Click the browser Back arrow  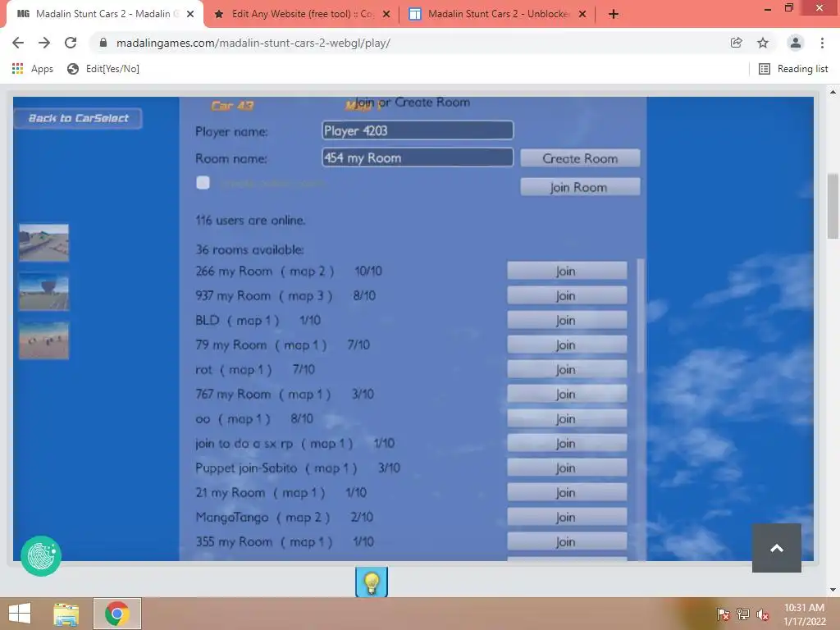click(18, 43)
